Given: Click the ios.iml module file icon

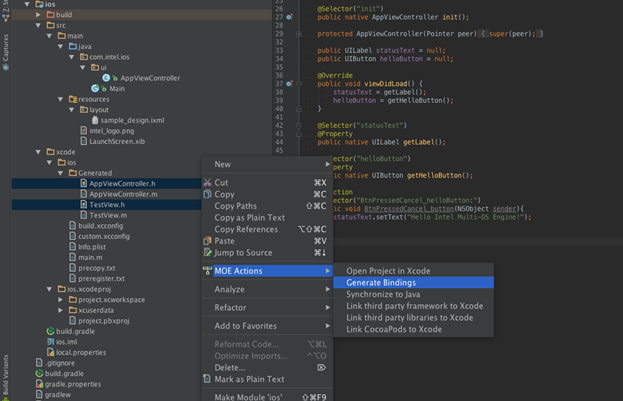Looking at the screenshot, I should coord(50,342).
